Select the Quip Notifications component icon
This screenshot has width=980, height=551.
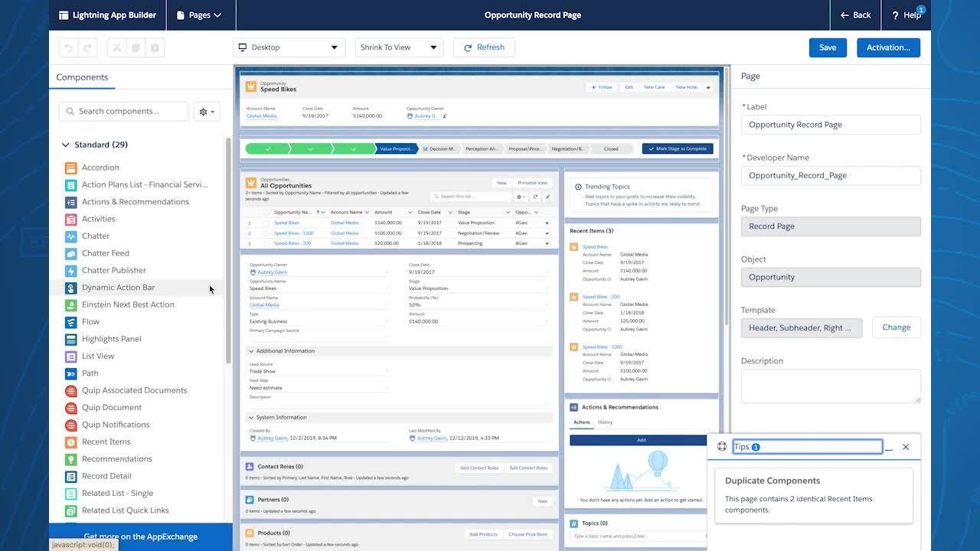click(x=70, y=425)
